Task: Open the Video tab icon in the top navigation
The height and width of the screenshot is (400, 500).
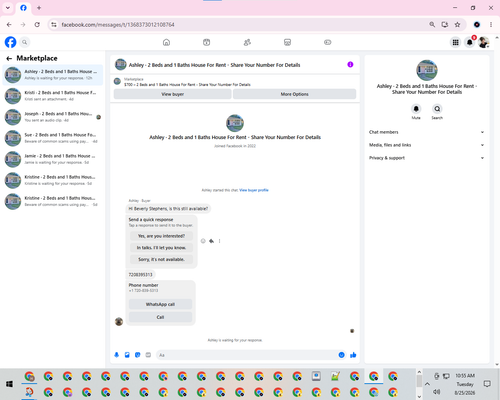Action: (x=207, y=42)
